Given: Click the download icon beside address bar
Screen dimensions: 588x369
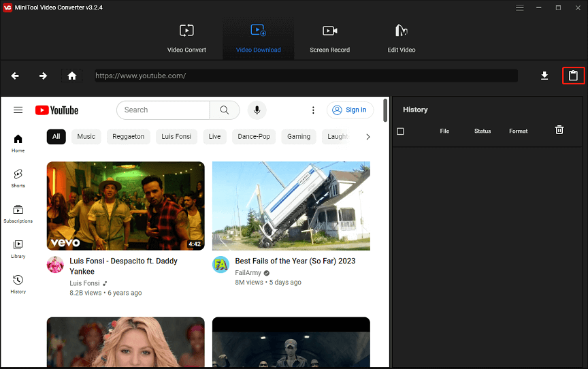Looking at the screenshot, I should coord(544,76).
